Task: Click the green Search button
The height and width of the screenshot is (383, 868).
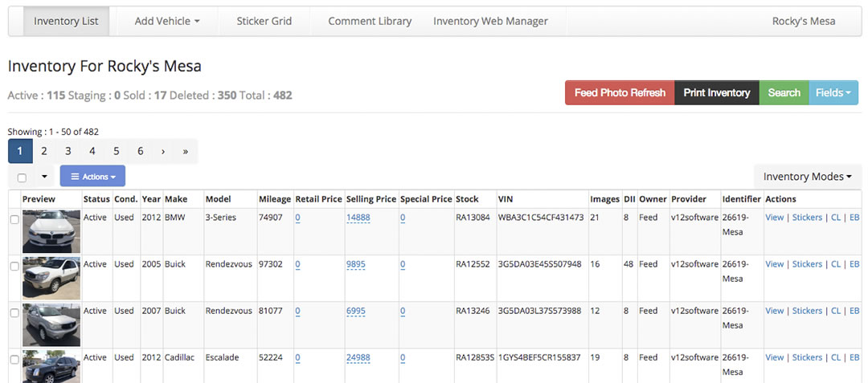Action: (x=784, y=92)
